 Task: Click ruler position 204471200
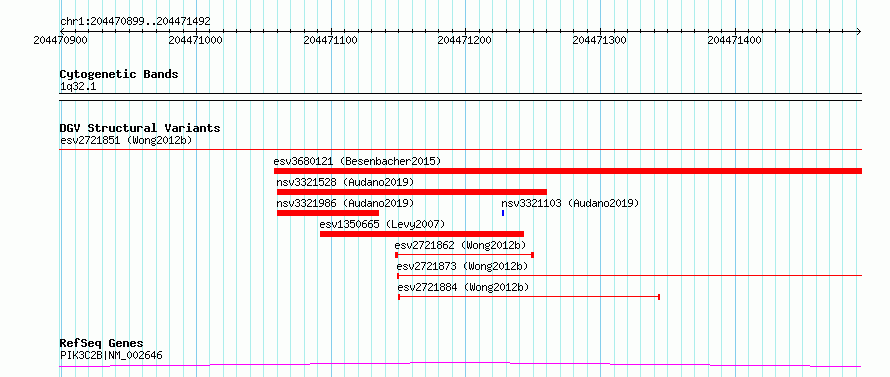pos(465,40)
